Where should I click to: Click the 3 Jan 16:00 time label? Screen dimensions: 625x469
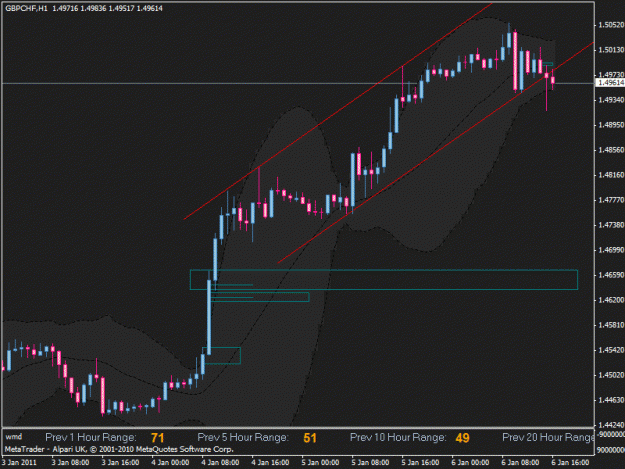click(x=120, y=463)
